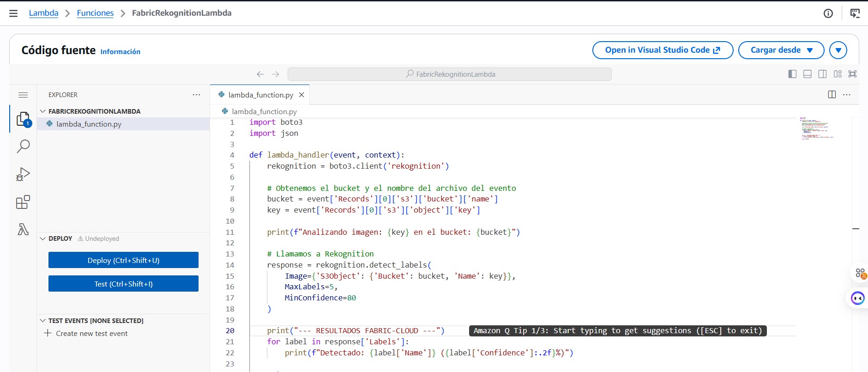The height and width of the screenshot is (372, 868).
Task: Open the round purple assistant icon
Action: tap(858, 299)
